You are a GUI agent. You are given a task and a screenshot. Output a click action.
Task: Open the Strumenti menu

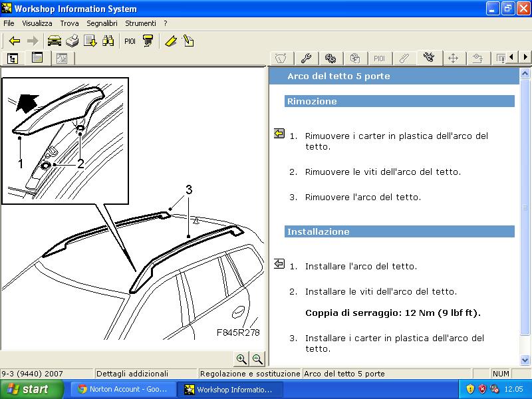[x=140, y=23]
